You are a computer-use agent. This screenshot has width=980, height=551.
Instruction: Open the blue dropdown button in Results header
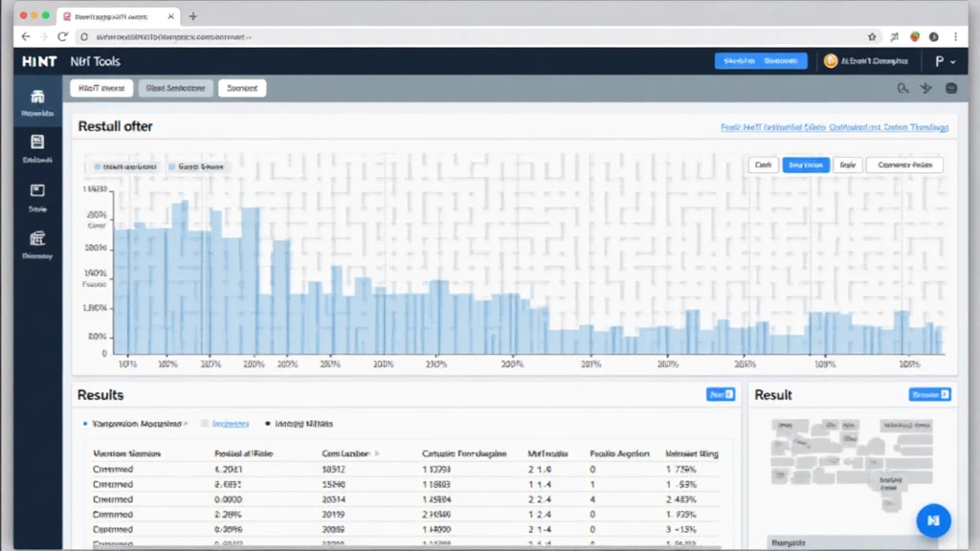pyautogui.click(x=720, y=394)
